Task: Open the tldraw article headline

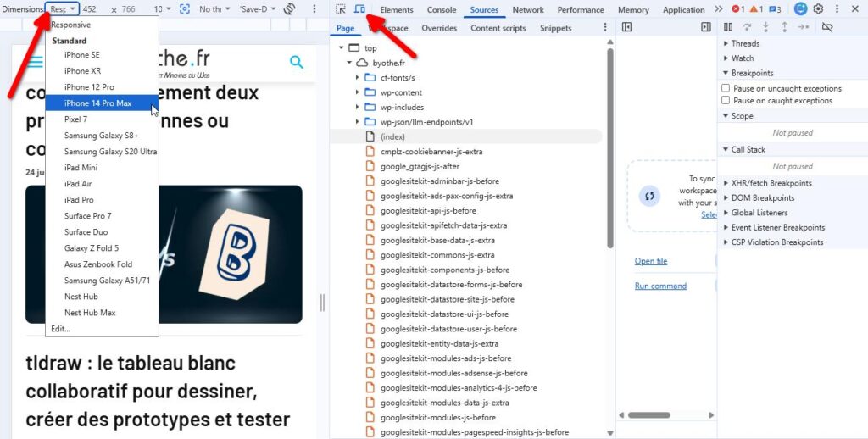Action: [158, 391]
